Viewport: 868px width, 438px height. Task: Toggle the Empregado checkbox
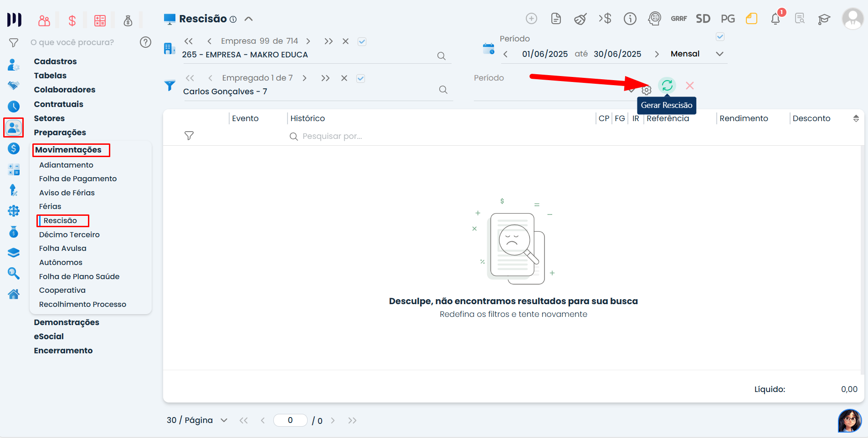tap(360, 78)
